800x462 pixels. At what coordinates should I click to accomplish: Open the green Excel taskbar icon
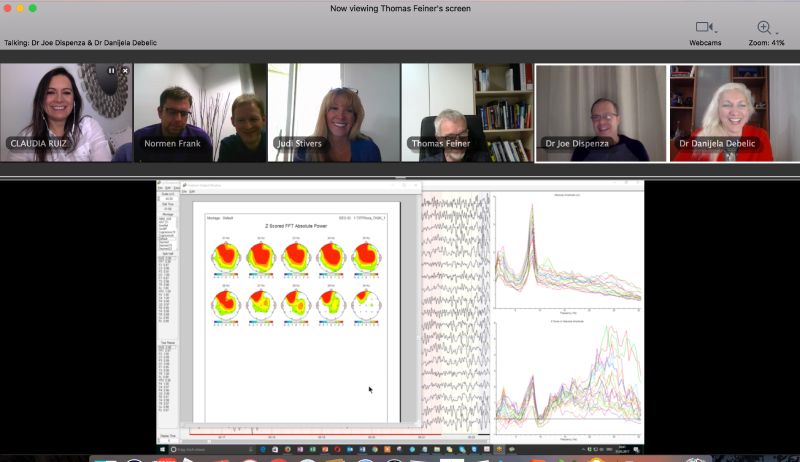[313, 449]
